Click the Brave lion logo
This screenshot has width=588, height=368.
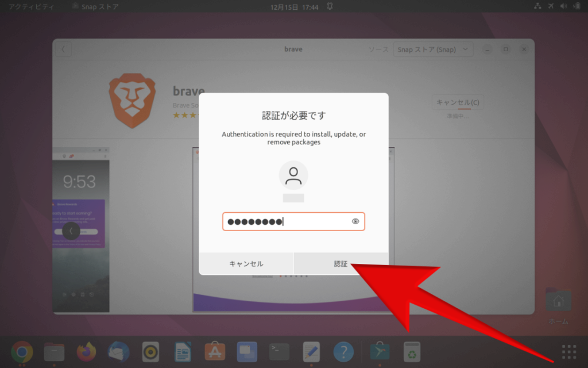132,101
